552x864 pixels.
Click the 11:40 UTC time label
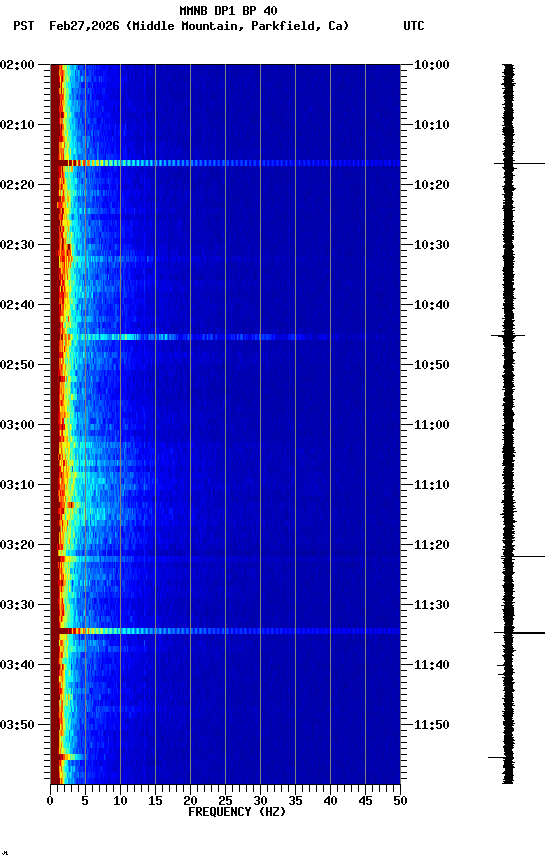[431, 665]
